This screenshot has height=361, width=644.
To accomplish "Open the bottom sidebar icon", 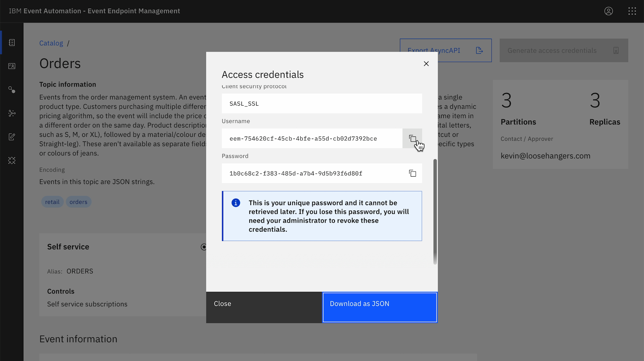I will [12, 160].
